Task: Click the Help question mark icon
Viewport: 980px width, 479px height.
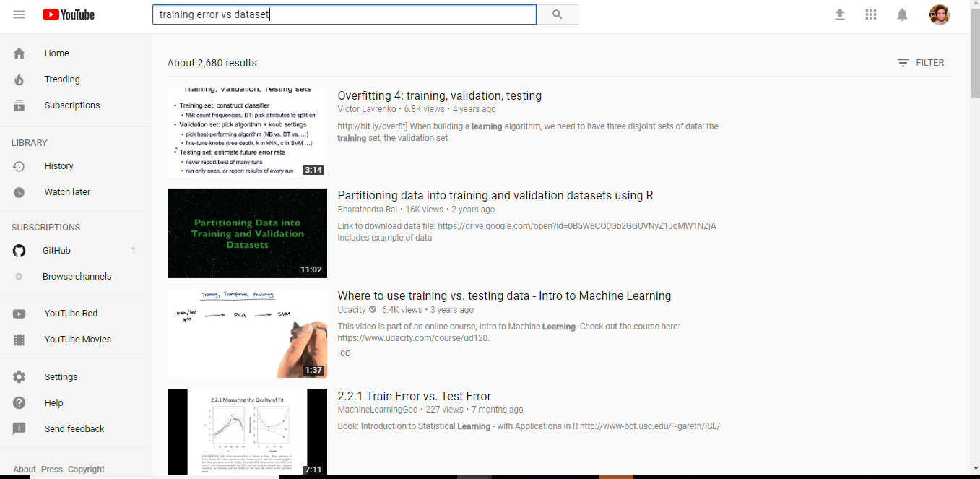Action: [19, 403]
